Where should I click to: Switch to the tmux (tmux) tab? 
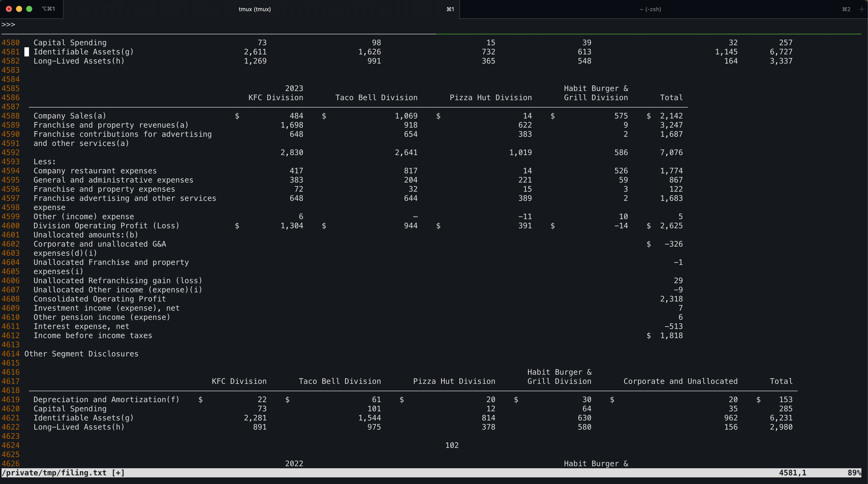254,9
